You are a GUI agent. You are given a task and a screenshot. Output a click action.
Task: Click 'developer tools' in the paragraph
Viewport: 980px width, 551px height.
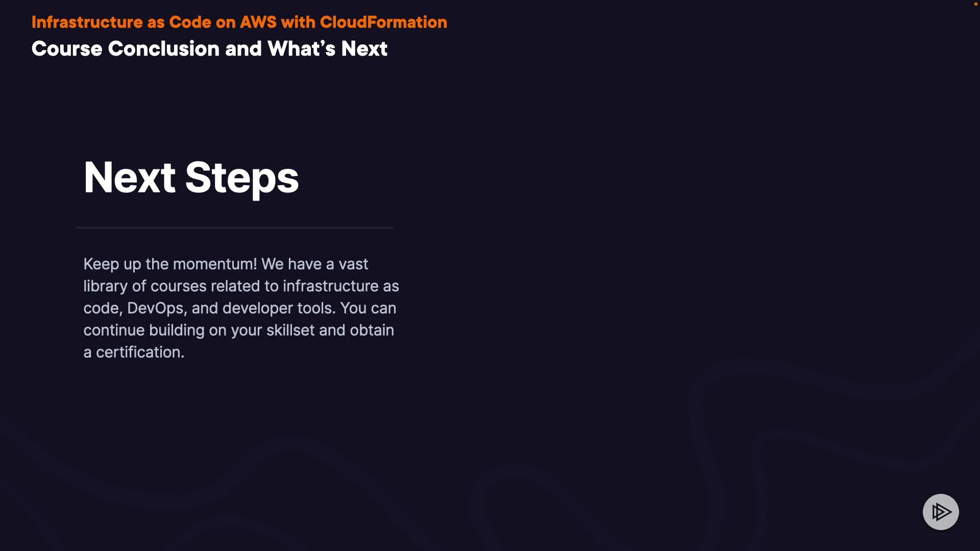278,308
